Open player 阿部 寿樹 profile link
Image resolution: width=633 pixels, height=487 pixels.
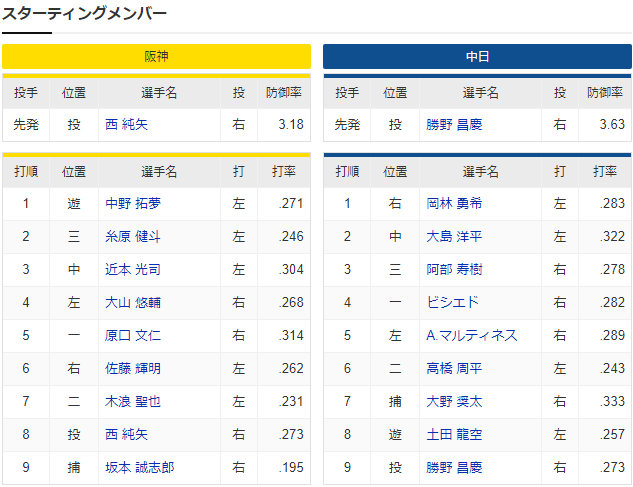click(454, 269)
